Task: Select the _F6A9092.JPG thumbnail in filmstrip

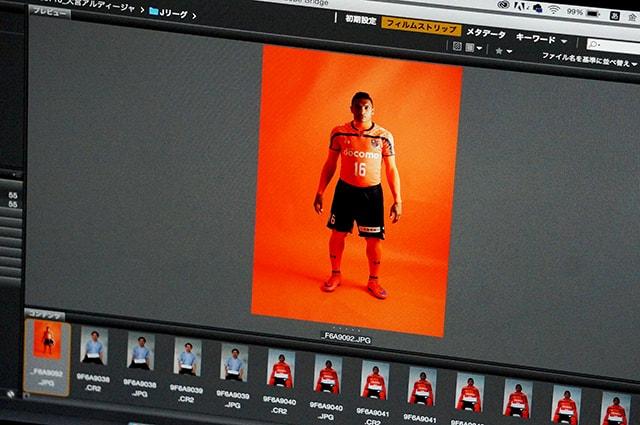Action: pos(47,356)
